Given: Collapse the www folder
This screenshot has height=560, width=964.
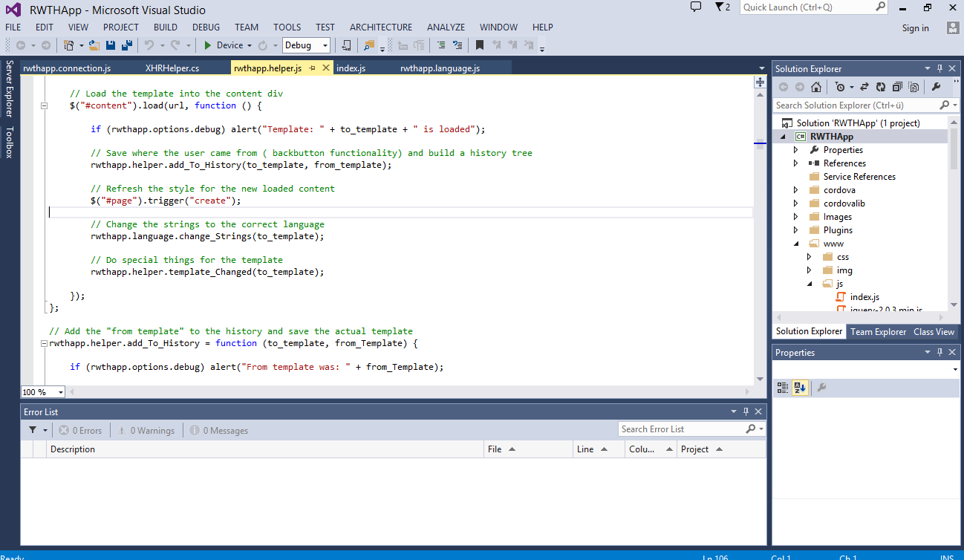Looking at the screenshot, I should (x=796, y=244).
